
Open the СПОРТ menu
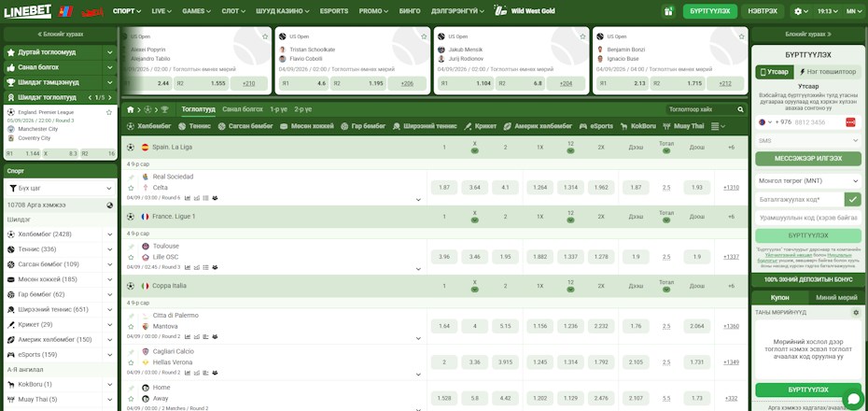click(127, 11)
